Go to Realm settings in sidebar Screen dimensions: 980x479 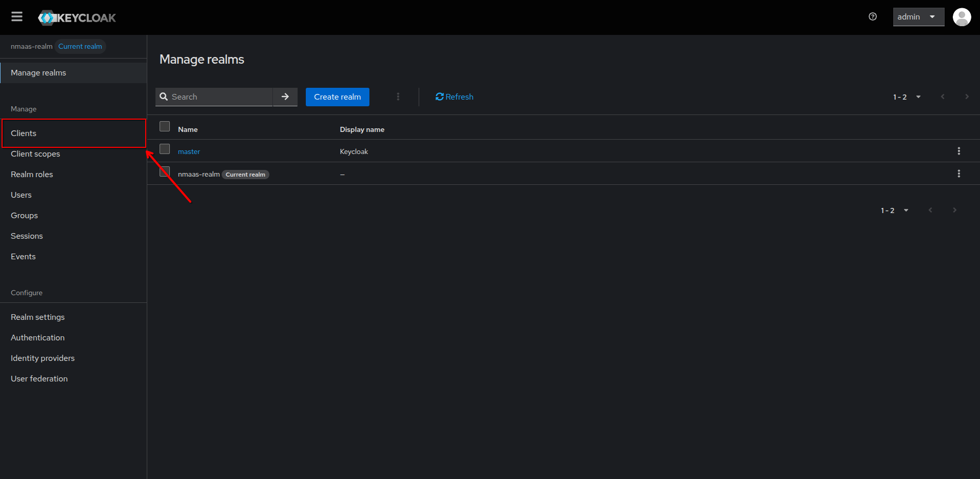[x=37, y=317]
